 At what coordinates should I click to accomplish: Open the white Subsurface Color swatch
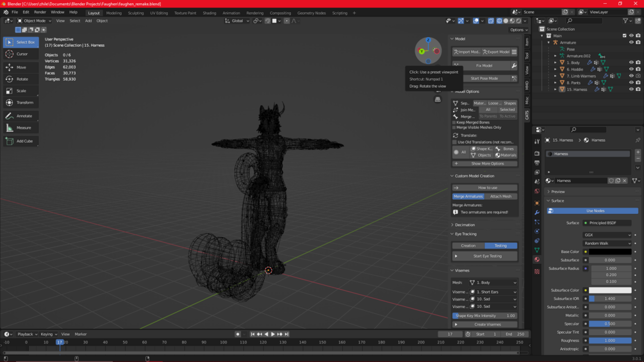(610, 290)
